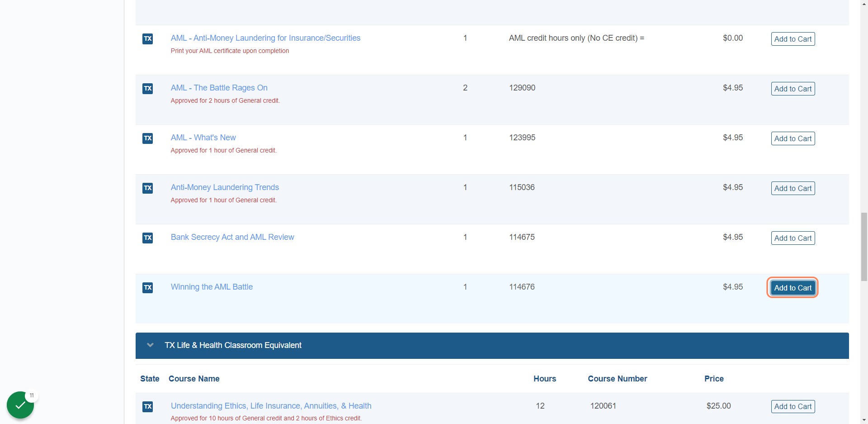Add Winning the AML Battle to cart

click(x=793, y=288)
